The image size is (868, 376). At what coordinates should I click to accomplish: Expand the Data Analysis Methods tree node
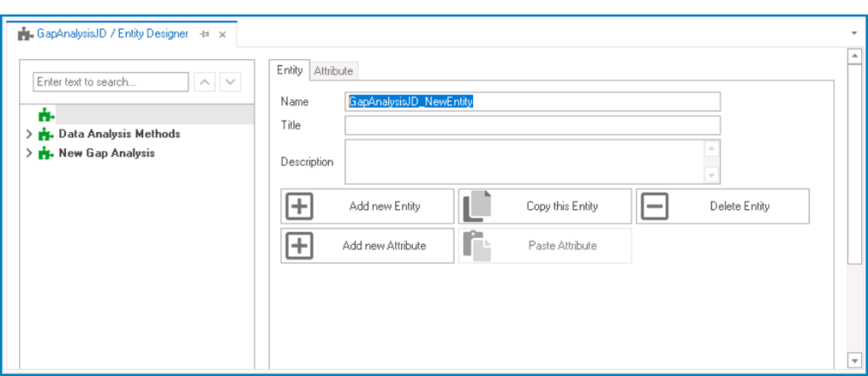point(29,134)
